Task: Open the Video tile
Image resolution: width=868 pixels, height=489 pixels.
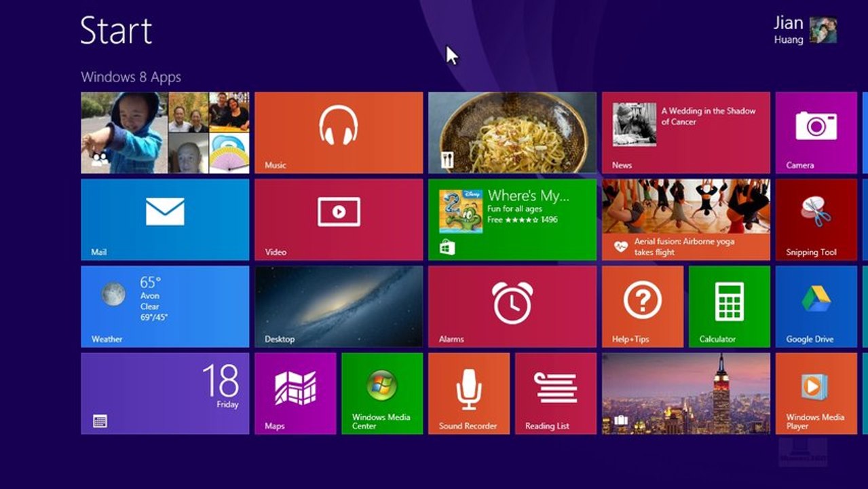Action: 339,219
